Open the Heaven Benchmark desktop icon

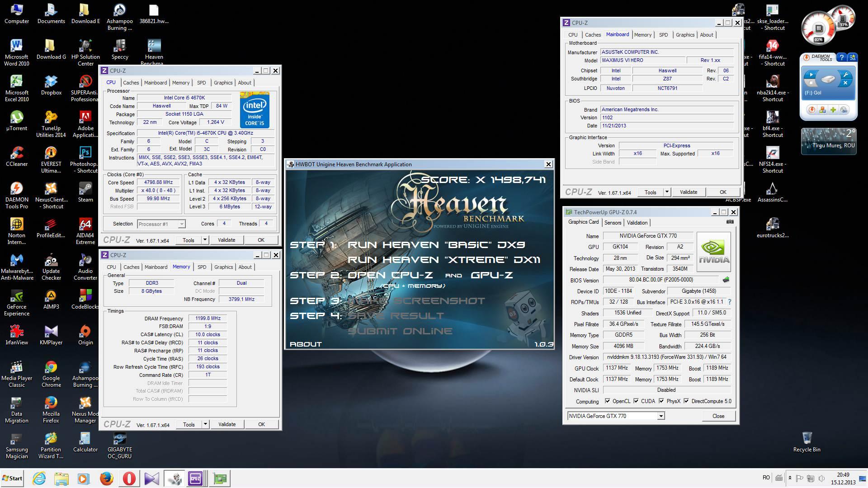tap(154, 52)
